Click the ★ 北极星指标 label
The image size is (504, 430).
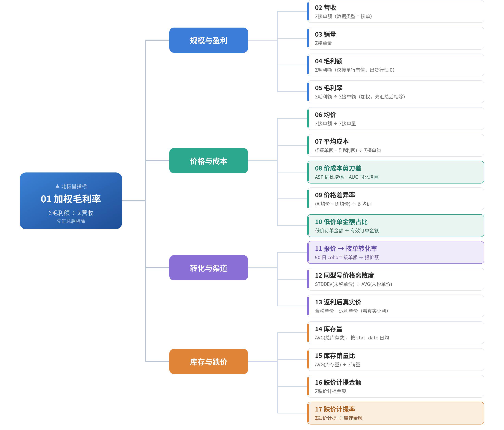pos(71,186)
